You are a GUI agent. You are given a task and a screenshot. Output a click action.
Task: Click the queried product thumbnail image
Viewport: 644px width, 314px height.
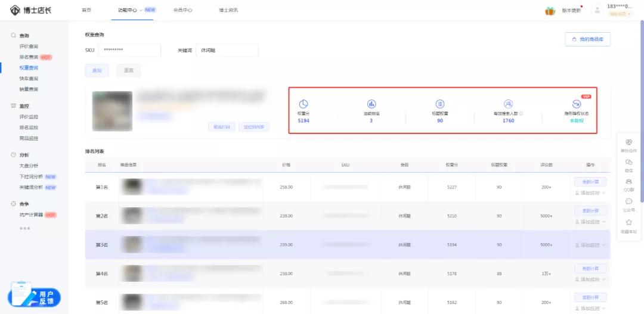pyautogui.click(x=112, y=111)
